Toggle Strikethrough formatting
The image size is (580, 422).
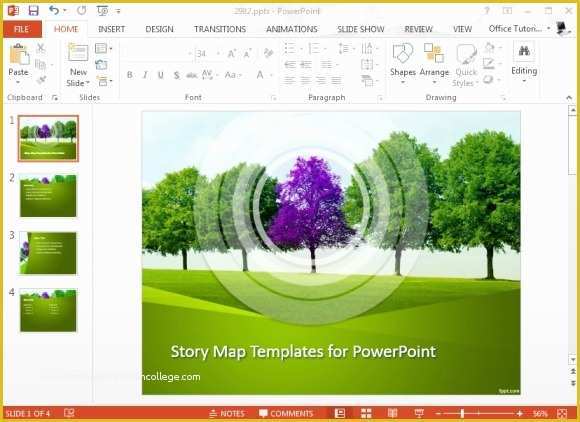(x=192, y=75)
